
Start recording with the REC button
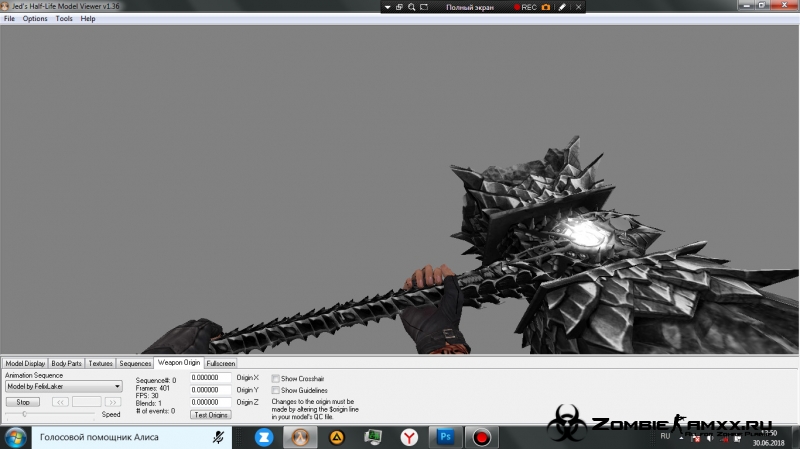tap(525, 7)
